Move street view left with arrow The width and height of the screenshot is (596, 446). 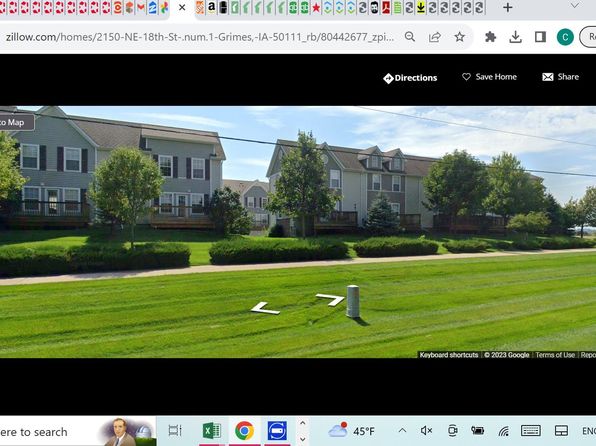(x=265, y=308)
